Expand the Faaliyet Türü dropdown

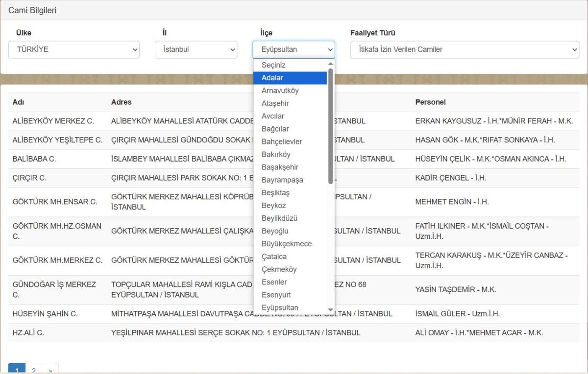click(x=464, y=49)
